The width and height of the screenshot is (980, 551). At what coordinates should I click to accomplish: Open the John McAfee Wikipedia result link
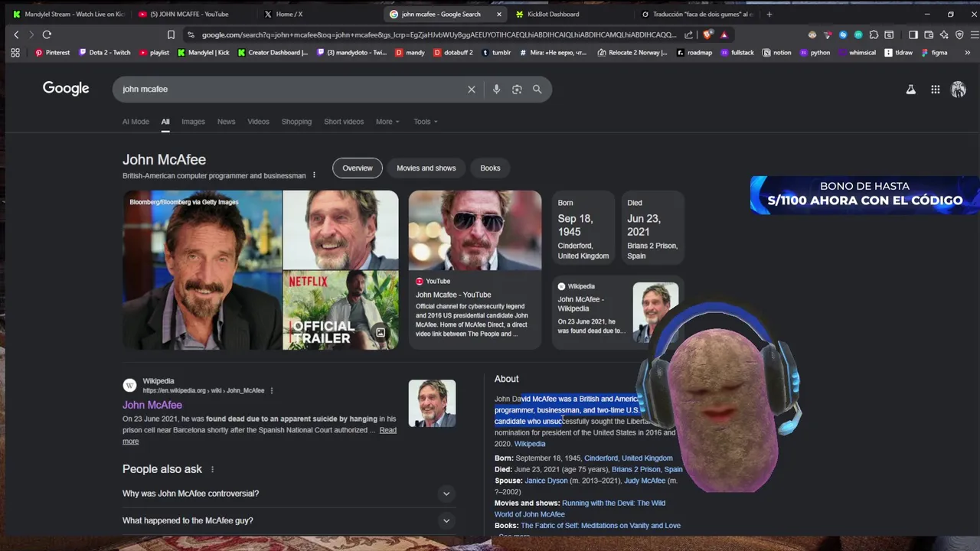[152, 405]
